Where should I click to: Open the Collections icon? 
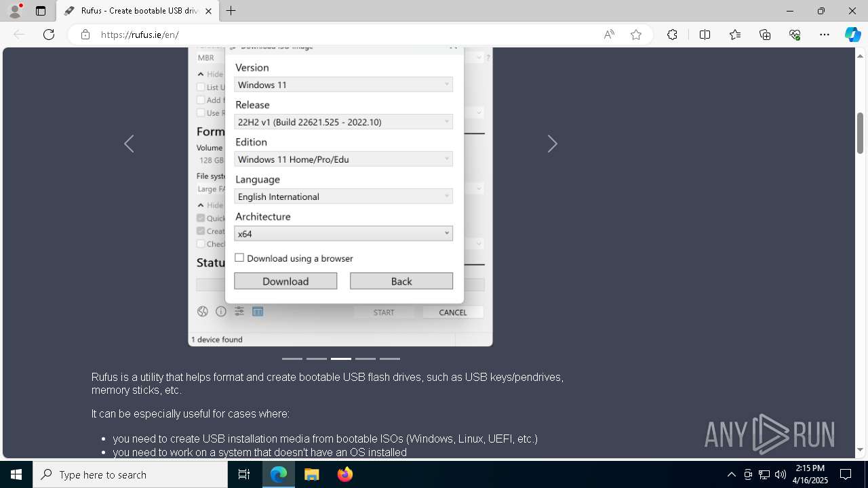[x=765, y=35]
